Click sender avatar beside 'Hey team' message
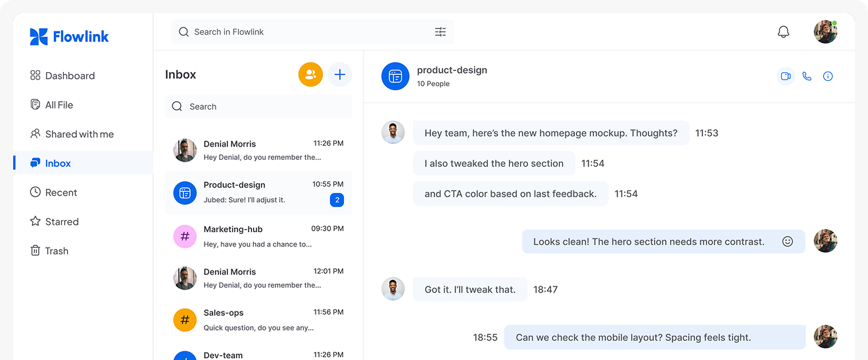The width and height of the screenshot is (868, 360). (x=393, y=133)
